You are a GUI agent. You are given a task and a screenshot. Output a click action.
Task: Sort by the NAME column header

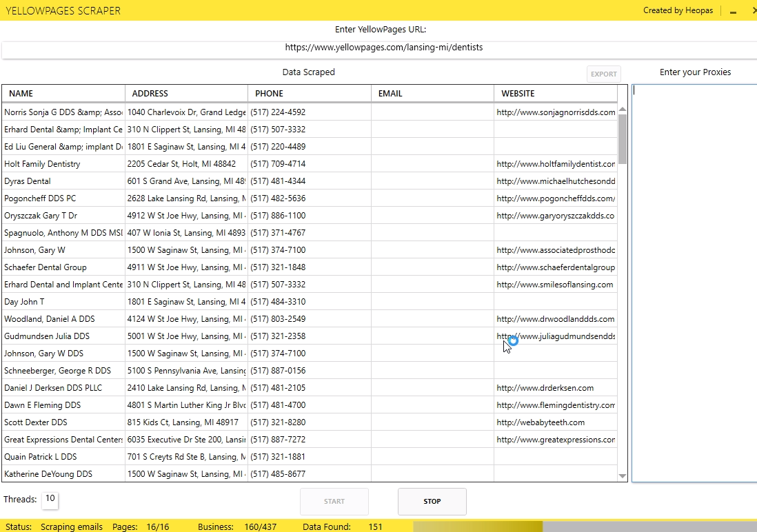pyautogui.click(x=63, y=93)
